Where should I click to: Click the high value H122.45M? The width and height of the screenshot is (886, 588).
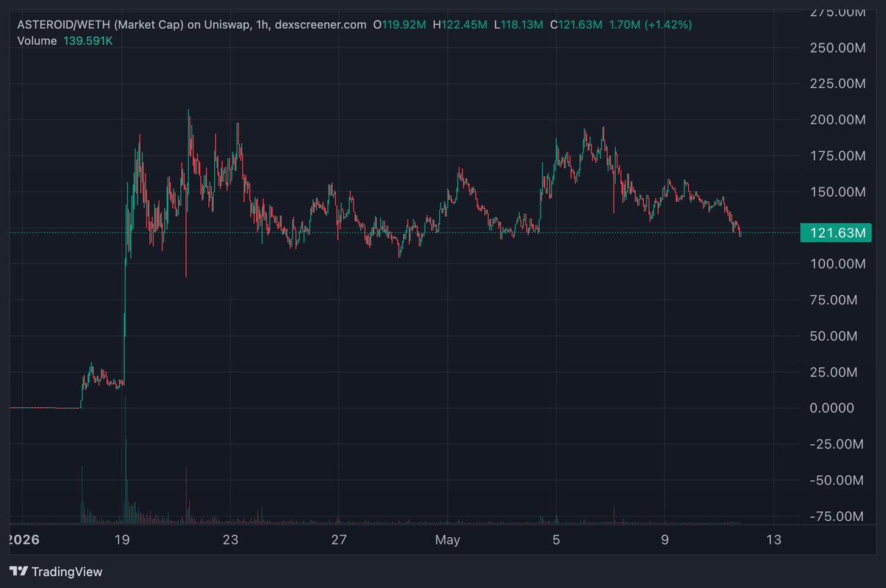(x=459, y=24)
